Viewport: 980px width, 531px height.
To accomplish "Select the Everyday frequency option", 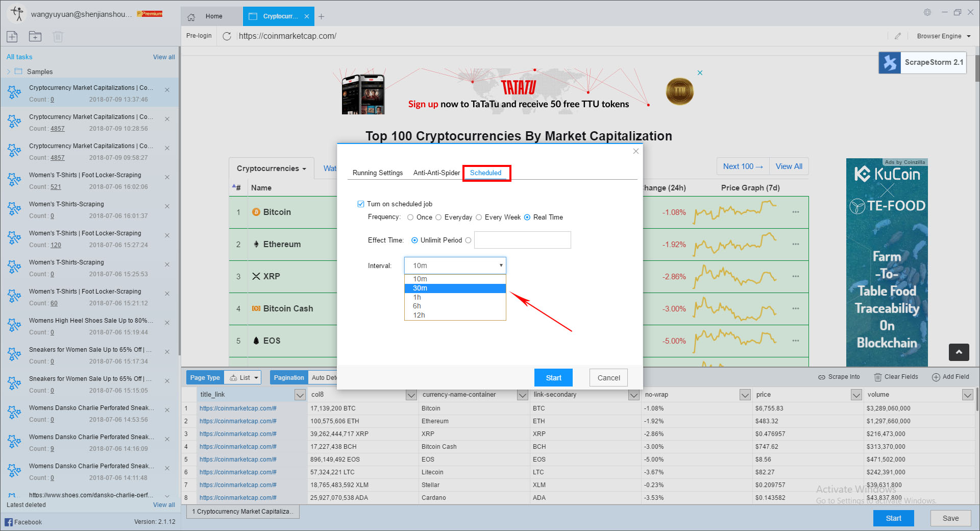I will click(x=438, y=218).
